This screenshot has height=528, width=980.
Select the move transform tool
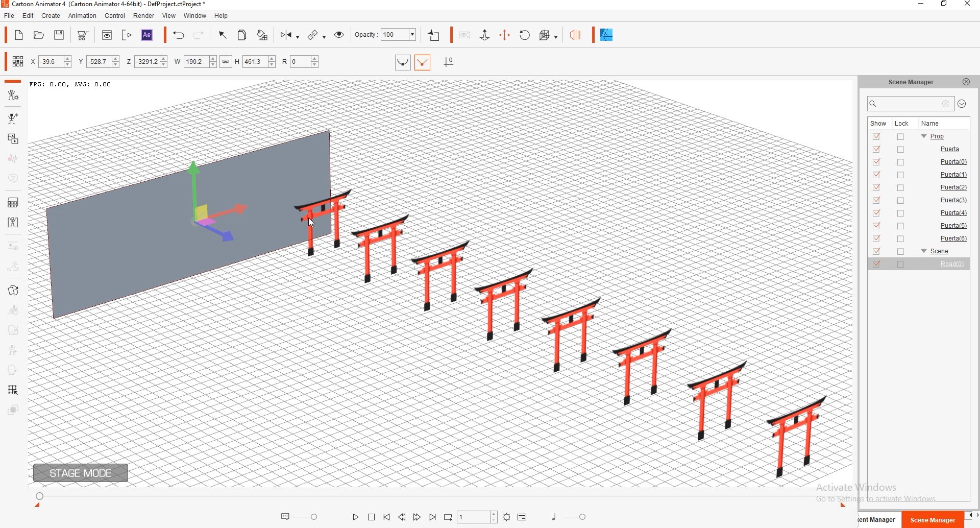pos(505,35)
